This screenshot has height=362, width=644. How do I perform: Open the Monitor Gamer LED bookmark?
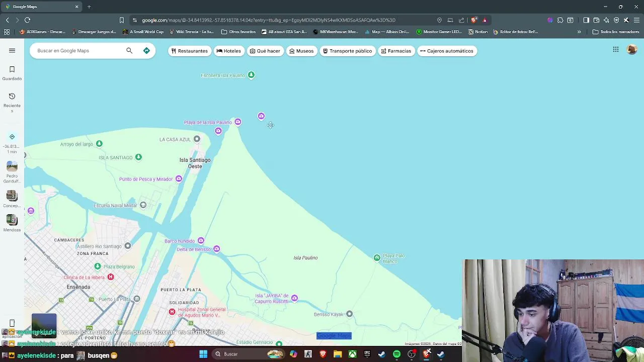tap(439, 32)
